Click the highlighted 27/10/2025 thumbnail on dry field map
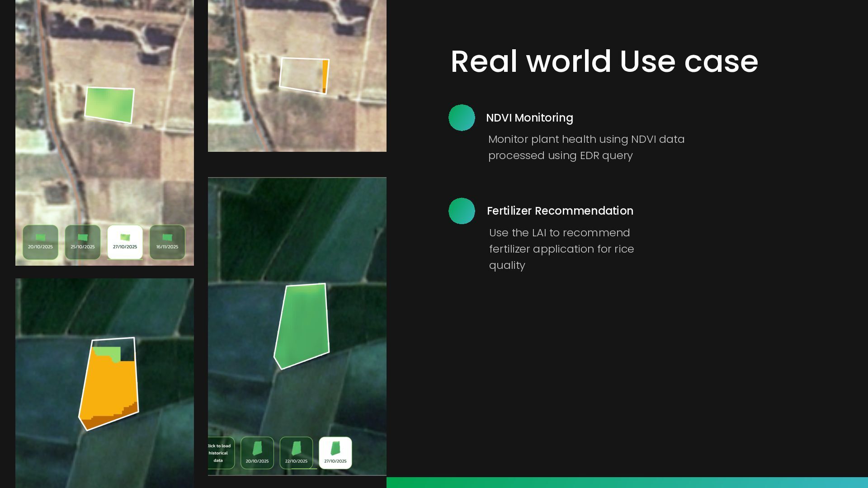Viewport: 868px width, 488px height. pos(125,242)
